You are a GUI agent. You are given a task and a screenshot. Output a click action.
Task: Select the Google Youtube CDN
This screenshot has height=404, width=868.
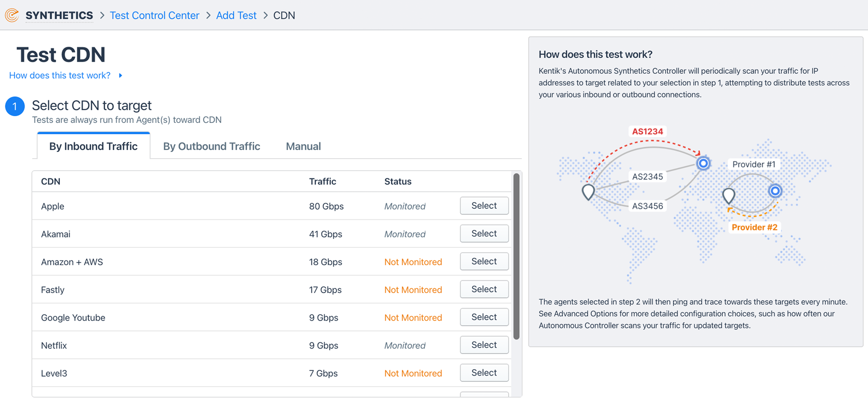click(x=484, y=317)
